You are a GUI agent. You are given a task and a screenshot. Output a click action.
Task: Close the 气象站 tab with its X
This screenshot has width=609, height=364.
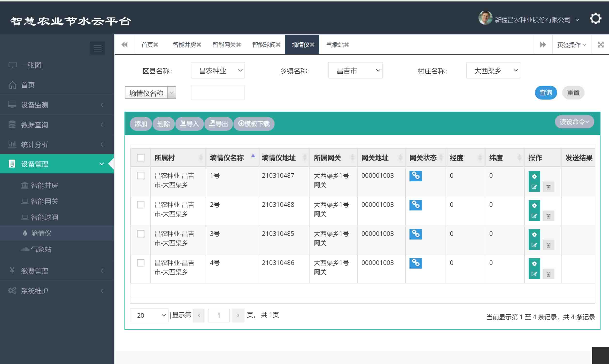click(x=347, y=45)
